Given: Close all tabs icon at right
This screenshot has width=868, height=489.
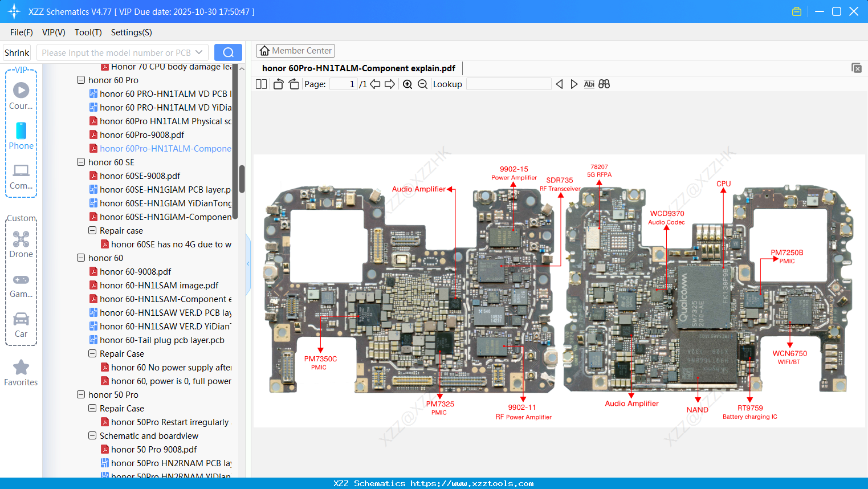Looking at the screenshot, I should click(857, 68).
